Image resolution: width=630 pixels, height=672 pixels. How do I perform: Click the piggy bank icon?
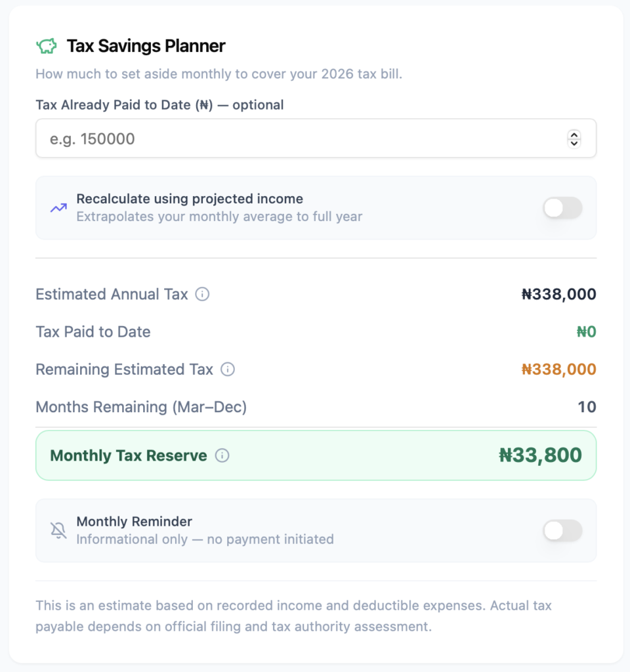[x=46, y=46]
